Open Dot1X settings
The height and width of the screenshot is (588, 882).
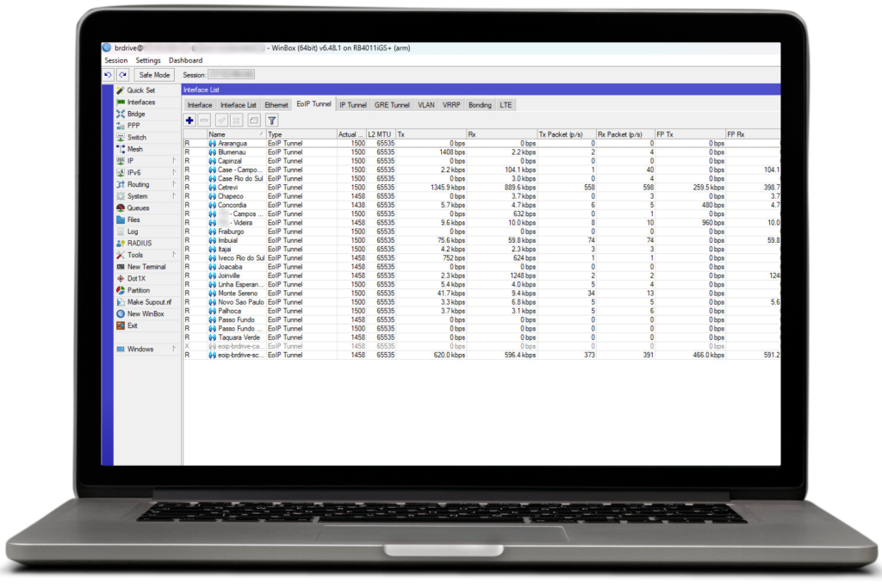[x=135, y=279]
